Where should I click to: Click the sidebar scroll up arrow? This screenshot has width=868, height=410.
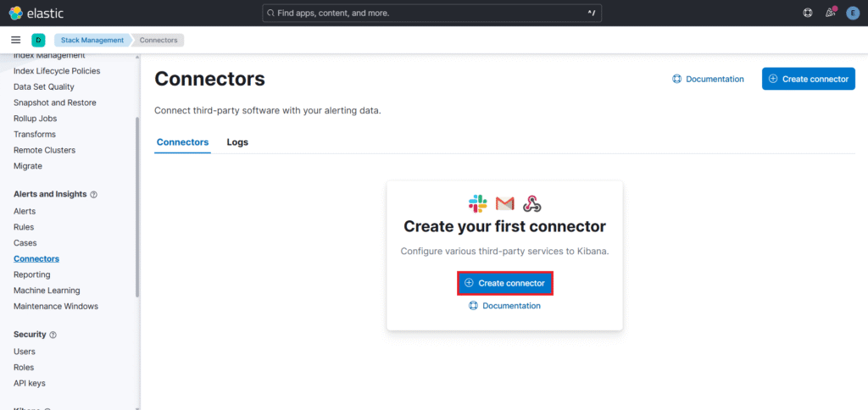137,57
